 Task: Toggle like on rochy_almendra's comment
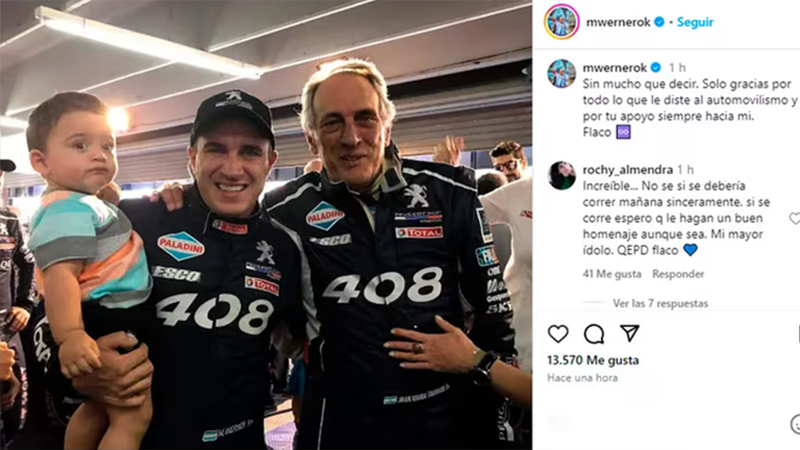click(794, 219)
